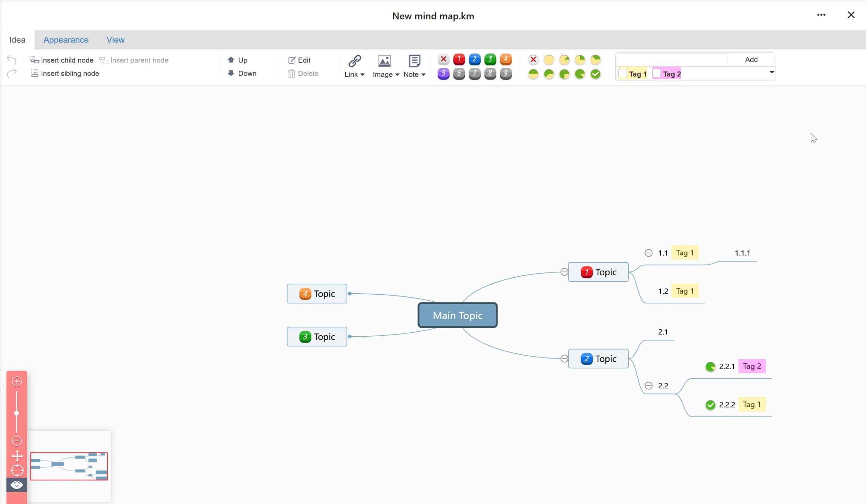The height and width of the screenshot is (504, 866).
Task: Click the zoom slider handle
Action: 17,413
